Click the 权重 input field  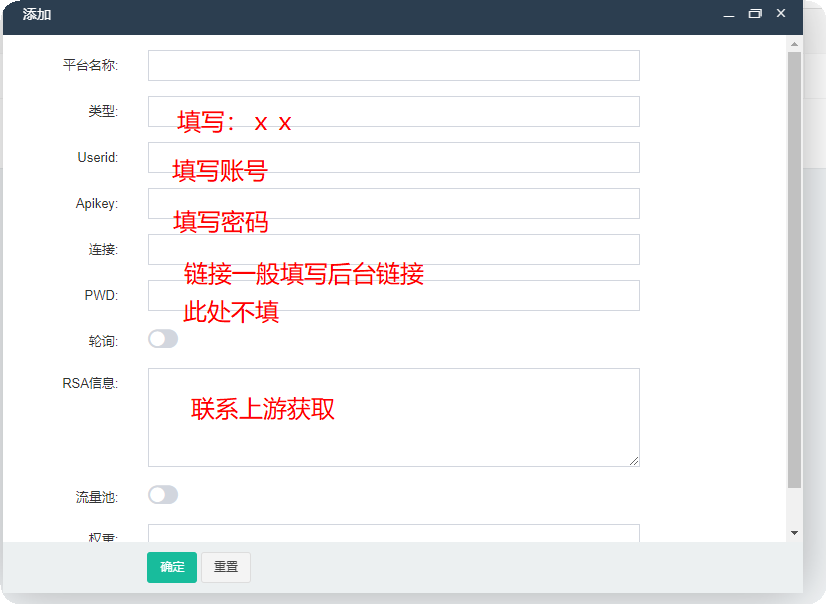pyautogui.click(x=394, y=533)
